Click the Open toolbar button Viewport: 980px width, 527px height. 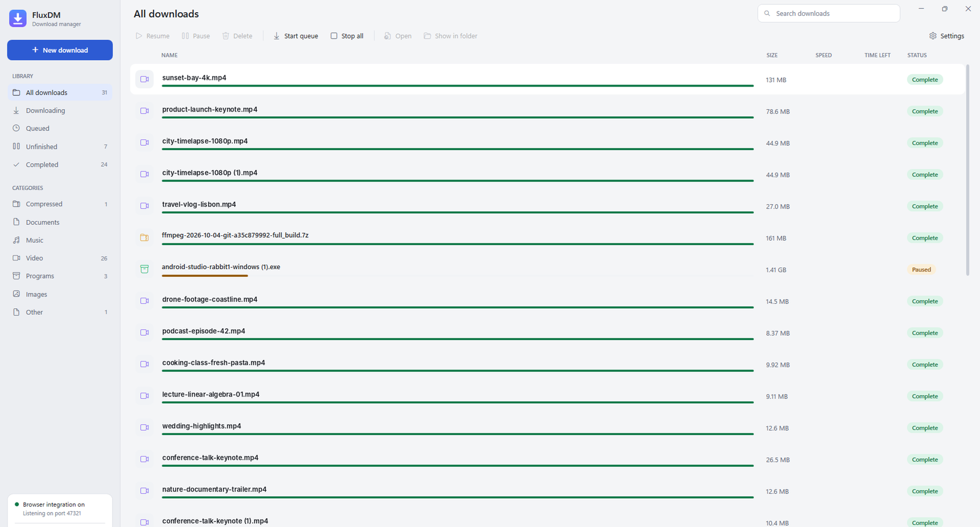(398, 36)
